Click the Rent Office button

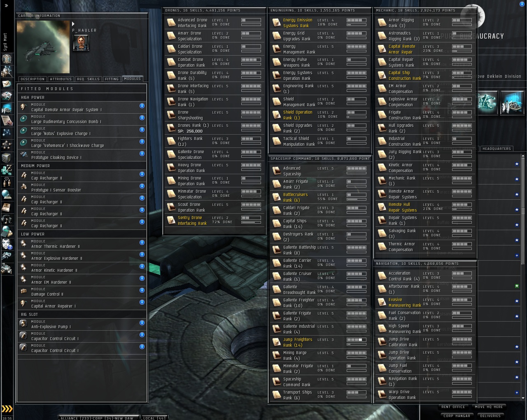tap(453, 407)
